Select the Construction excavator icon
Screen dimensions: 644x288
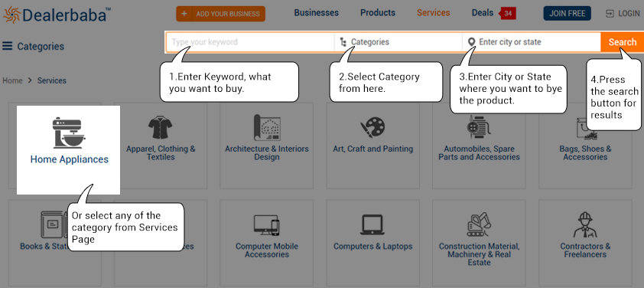(x=479, y=224)
